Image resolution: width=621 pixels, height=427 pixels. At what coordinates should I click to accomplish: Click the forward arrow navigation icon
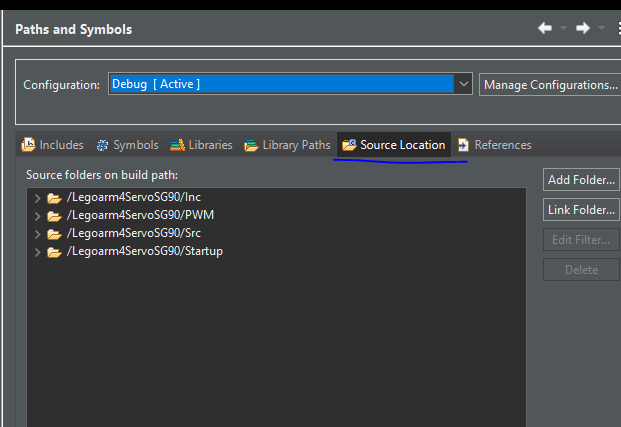(x=583, y=28)
